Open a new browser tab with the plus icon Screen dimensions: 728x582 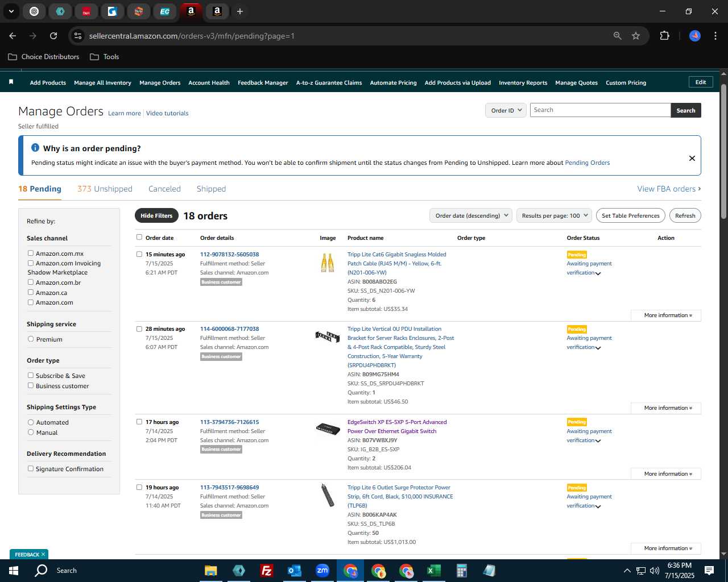pos(240,11)
